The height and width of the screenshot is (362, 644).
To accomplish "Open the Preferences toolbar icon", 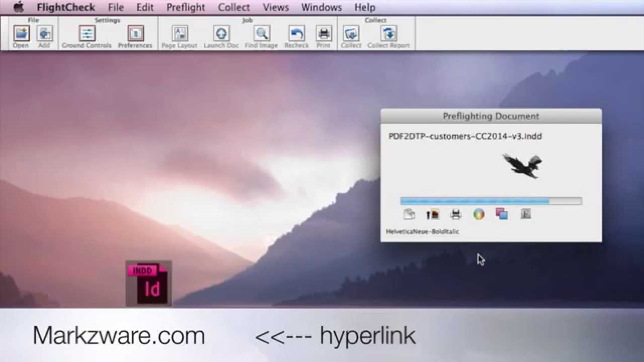I will [x=135, y=34].
